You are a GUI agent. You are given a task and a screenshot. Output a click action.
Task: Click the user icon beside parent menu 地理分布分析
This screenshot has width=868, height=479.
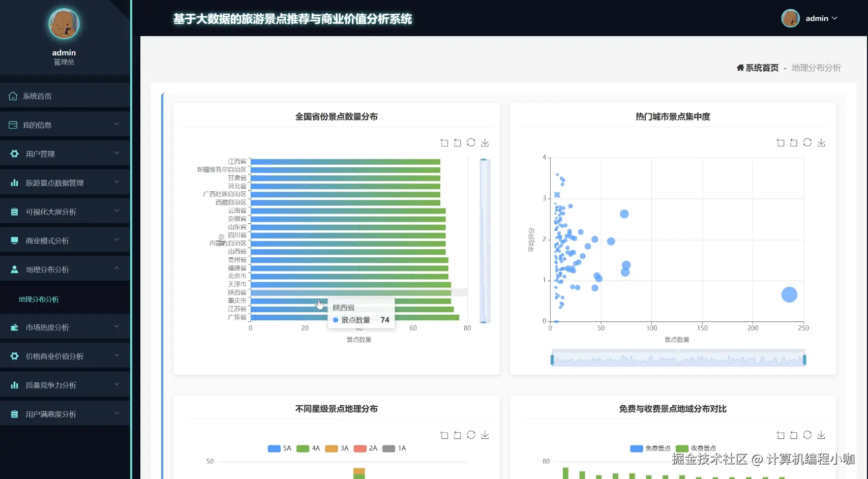(14, 270)
